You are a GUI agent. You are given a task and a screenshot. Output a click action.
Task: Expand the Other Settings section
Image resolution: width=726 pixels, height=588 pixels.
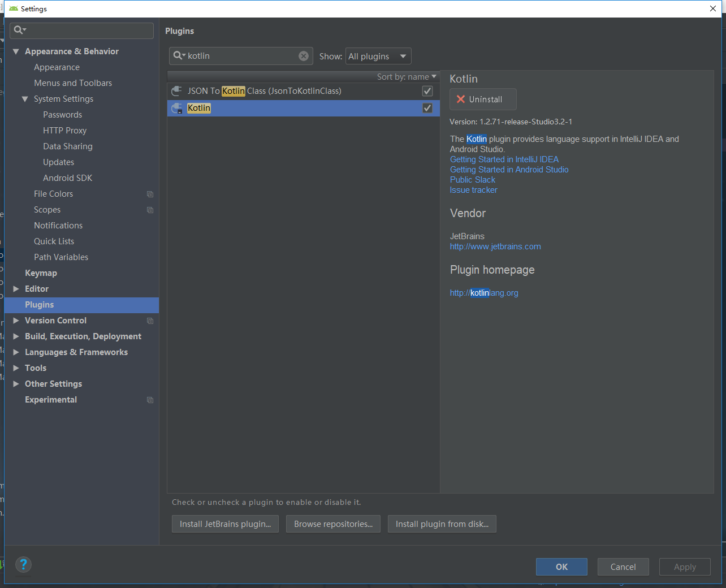click(x=16, y=384)
